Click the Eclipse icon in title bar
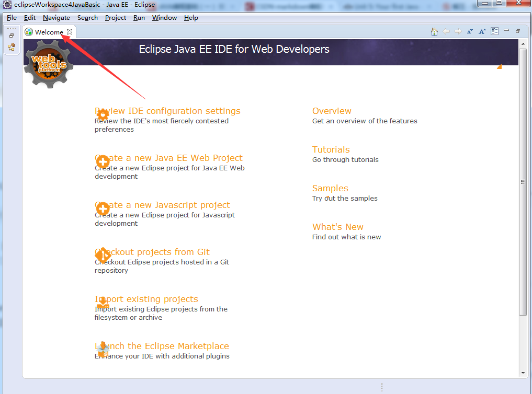Viewport: 532px width, 394px height. (x=7, y=4)
